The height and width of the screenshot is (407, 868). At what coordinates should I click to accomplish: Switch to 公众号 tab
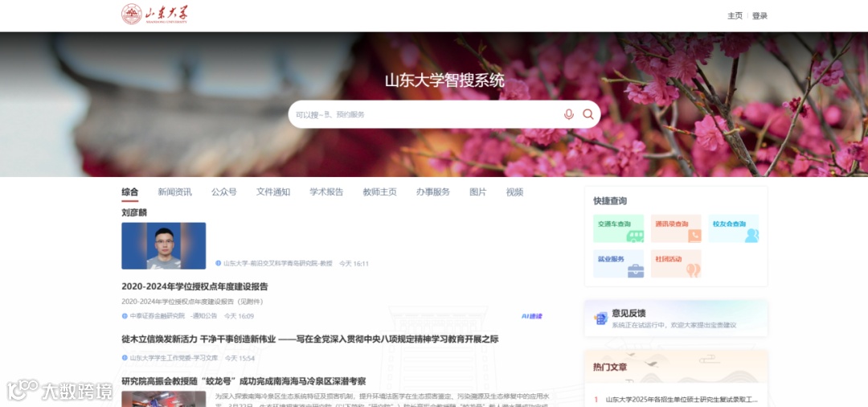tap(223, 192)
